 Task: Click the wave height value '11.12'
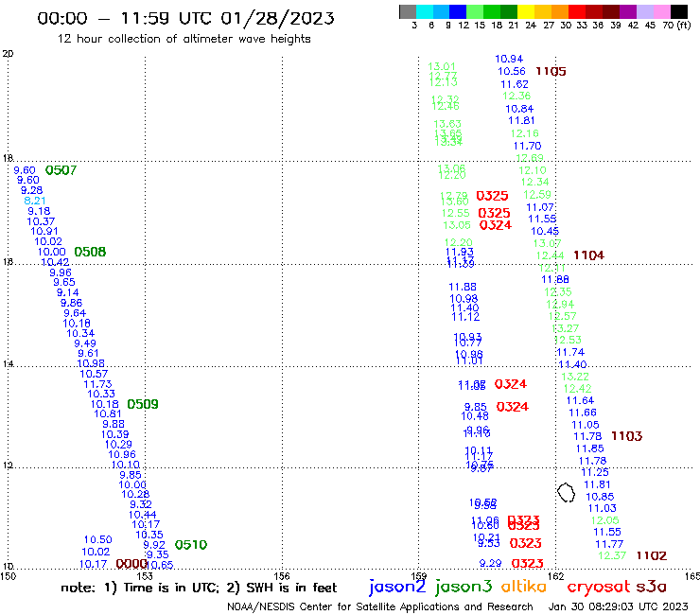465,317
